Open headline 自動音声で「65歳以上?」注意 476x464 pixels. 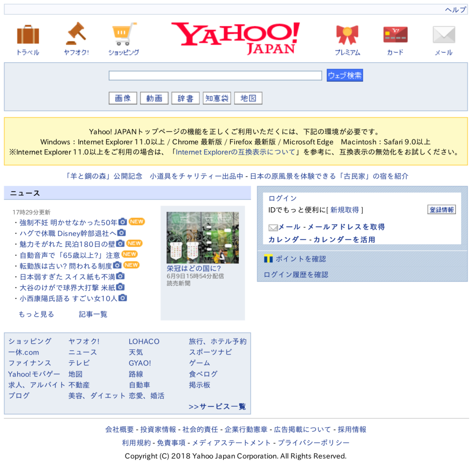(70, 255)
